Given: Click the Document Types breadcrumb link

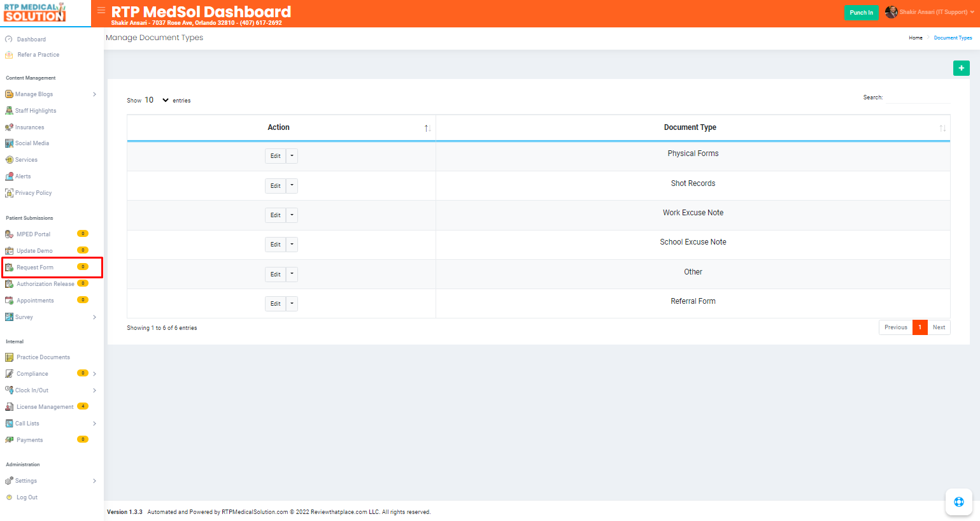Looking at the screenshot, I should [x=953, y=38].
